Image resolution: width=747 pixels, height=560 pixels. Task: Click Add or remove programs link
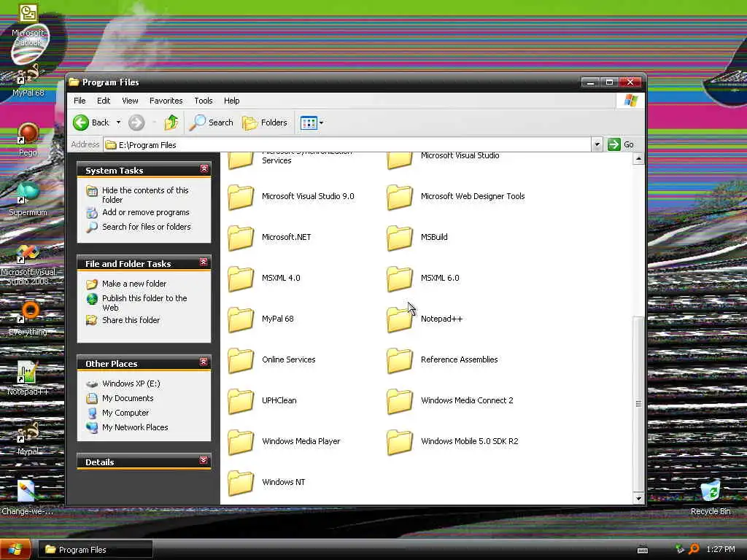(145, 212)
